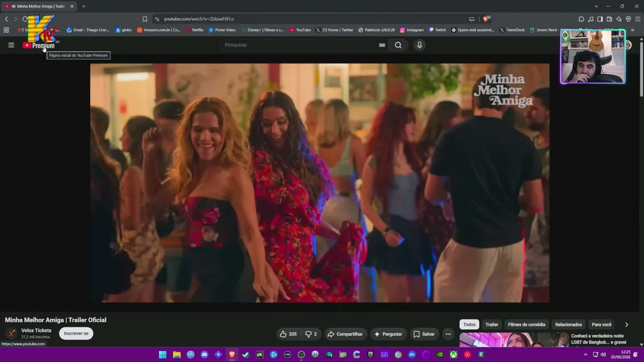Image resolution: width=644 pixels, height=362 pixels.
Task: Go back in browser history
Action: coord(7,19)
